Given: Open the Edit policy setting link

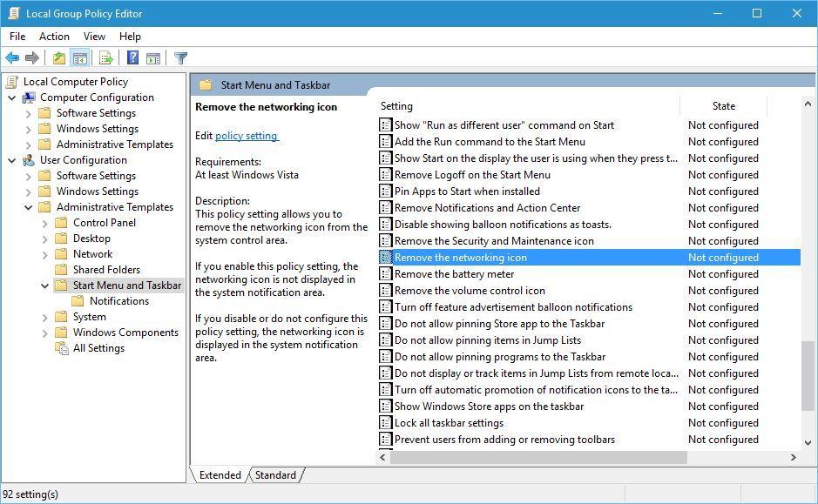Looking at the screenshot, I should pos(247,136).
